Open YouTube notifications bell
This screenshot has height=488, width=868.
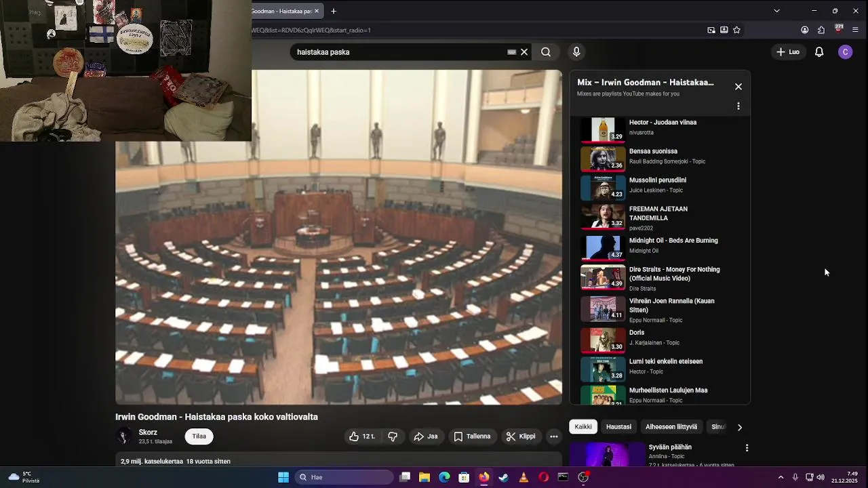point(819,52)
